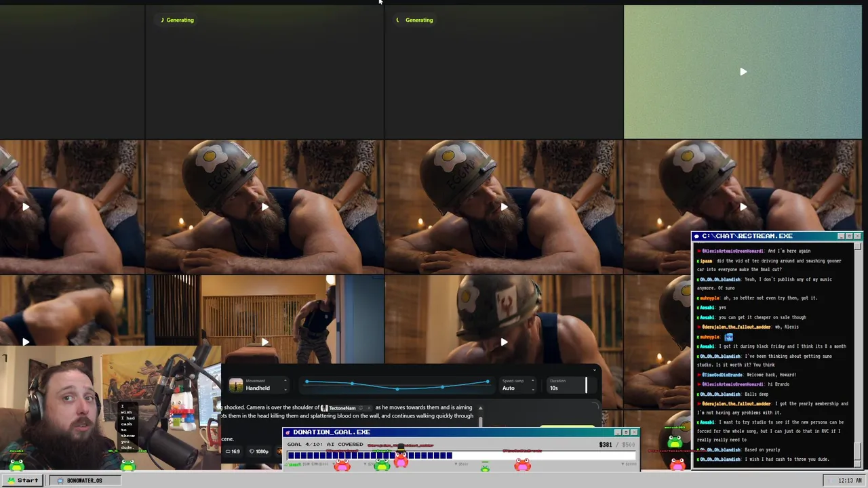868x488 pixels.
Task: Click the prompt text scroll-up arrow
Action: pyautogui.click(x=480, y=408)
